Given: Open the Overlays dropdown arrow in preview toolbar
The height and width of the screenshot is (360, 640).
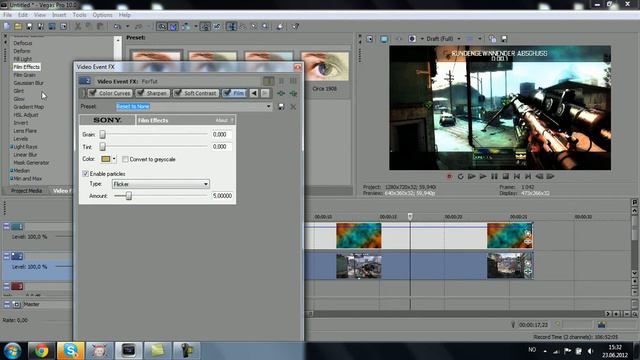Looking at the screenshot, I should 480,39.
